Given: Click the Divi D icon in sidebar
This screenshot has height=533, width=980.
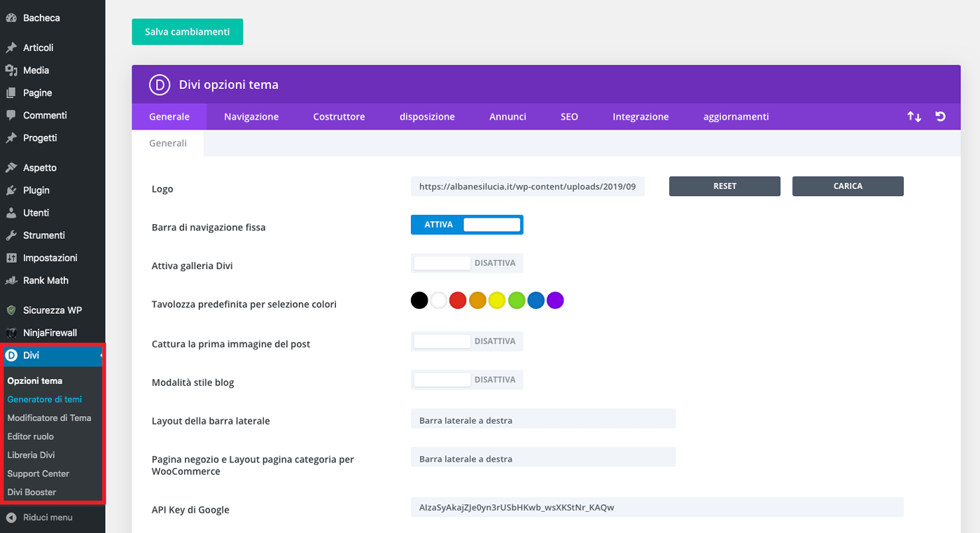Looking at the screenshot, I should coord(11,356).
